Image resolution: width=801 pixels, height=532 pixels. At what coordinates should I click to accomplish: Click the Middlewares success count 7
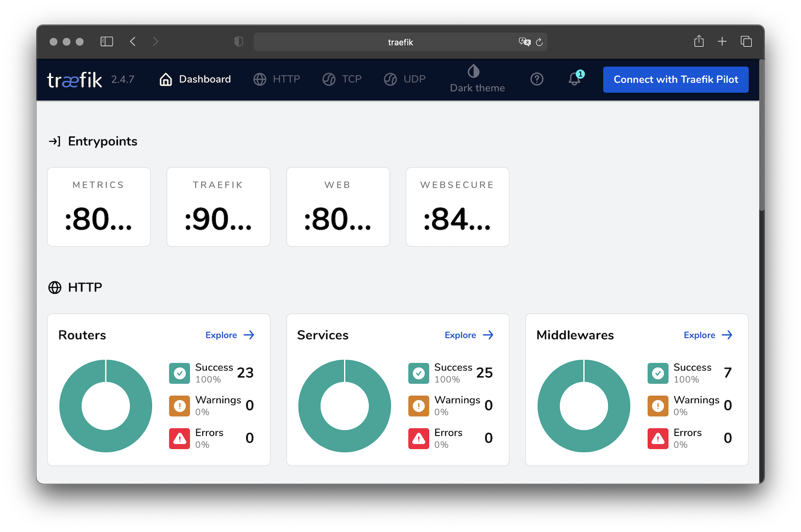click(x=728, y=373)
